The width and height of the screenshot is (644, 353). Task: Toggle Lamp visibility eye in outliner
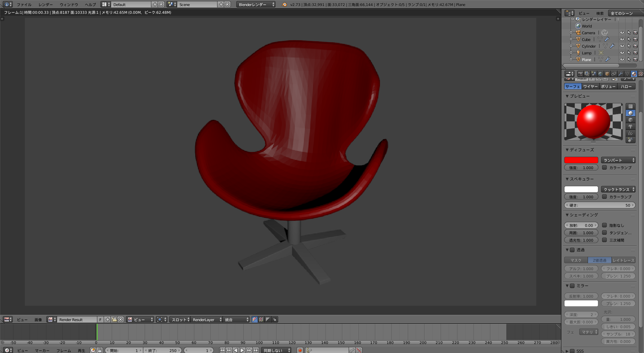click(622, 53)
